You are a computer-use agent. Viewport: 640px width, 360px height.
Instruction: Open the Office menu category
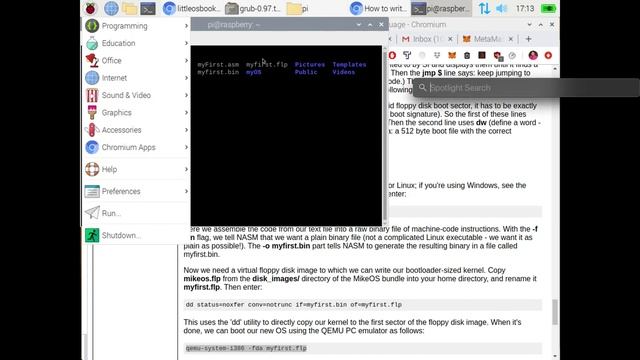[x=136, y=60]
